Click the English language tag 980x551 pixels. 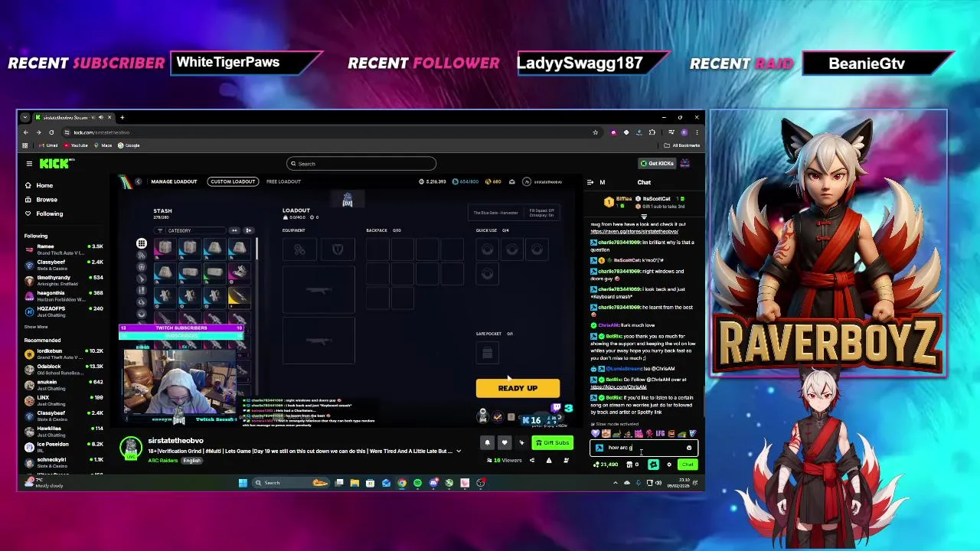point(191,461)
